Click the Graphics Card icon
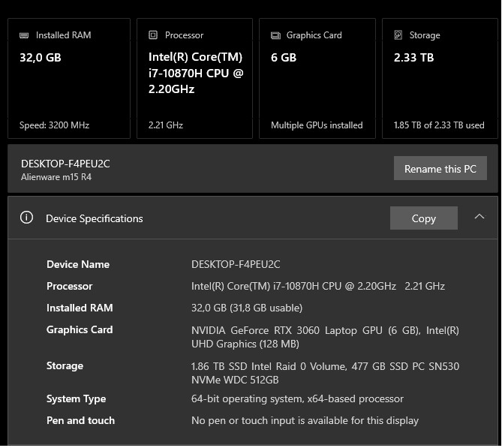This screenshot has width=502, height=448. 275,35
